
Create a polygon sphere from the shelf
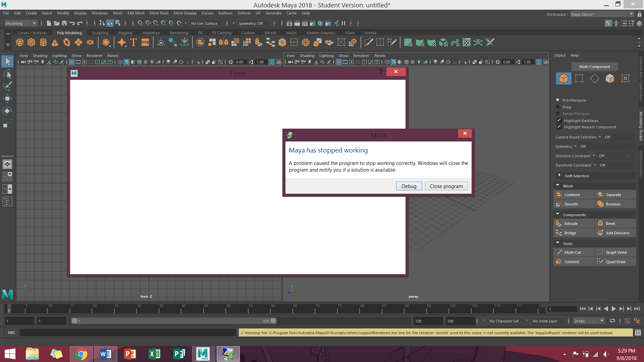click(19, 42)
